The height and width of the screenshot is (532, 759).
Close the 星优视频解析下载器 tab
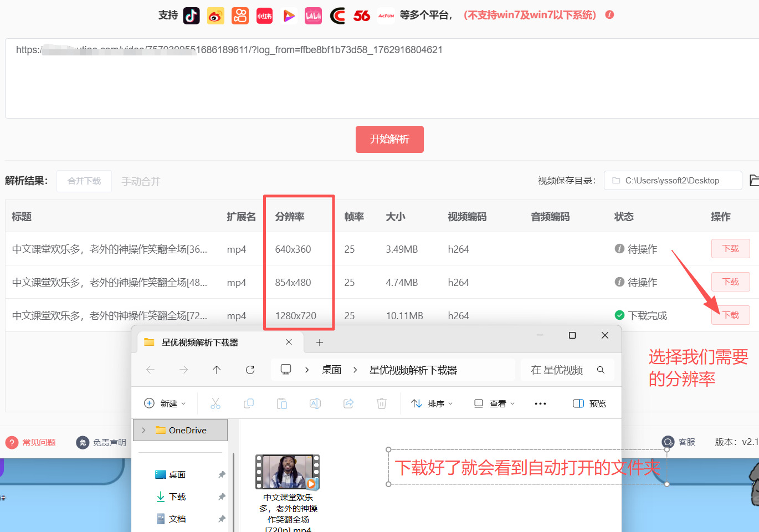coord(289,342)
